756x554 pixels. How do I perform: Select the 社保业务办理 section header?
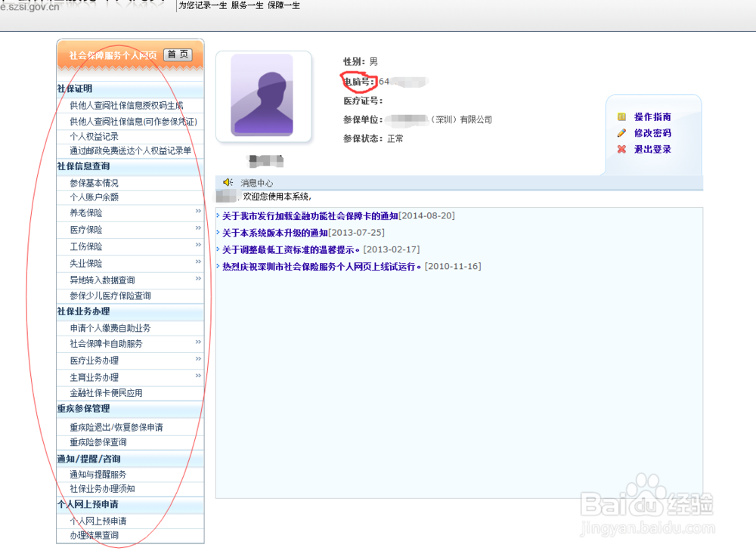click(82, 311)
